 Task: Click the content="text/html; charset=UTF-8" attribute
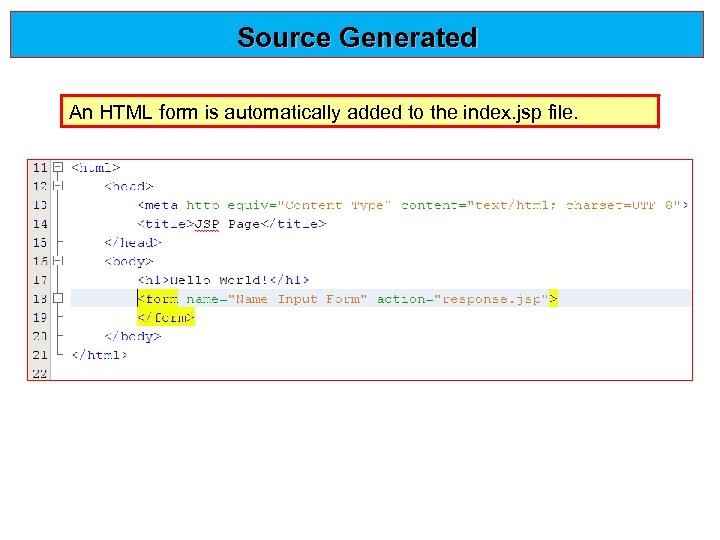[540, 205]
